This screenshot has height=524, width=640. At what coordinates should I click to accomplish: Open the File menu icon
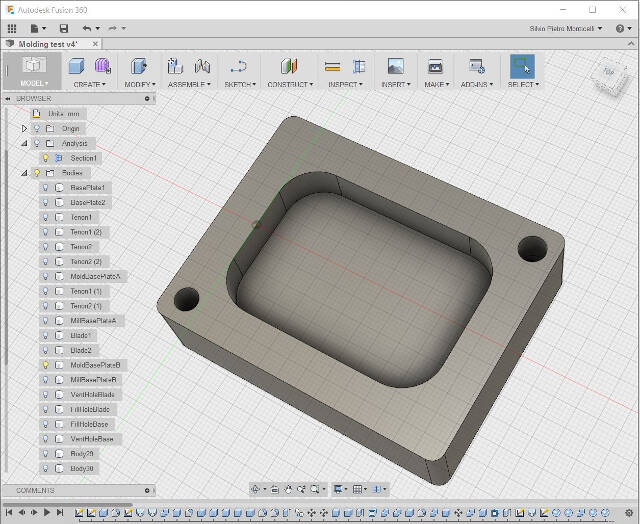tap(35, 28)
